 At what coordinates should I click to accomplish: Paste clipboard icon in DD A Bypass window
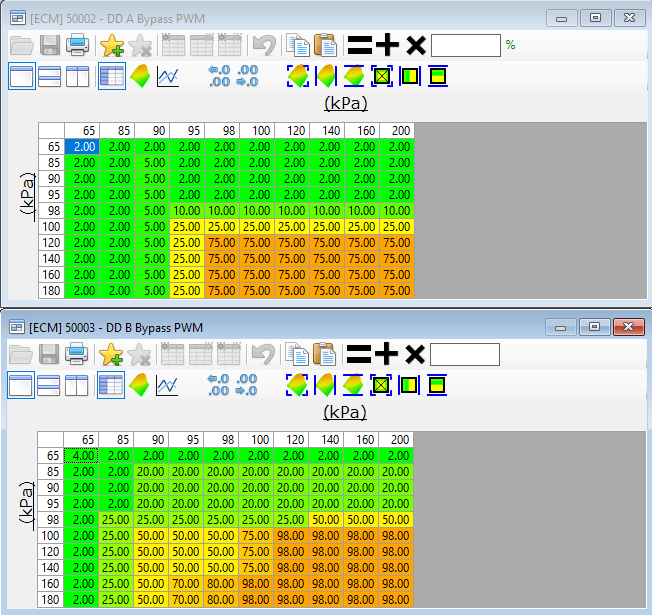(325, 45)
